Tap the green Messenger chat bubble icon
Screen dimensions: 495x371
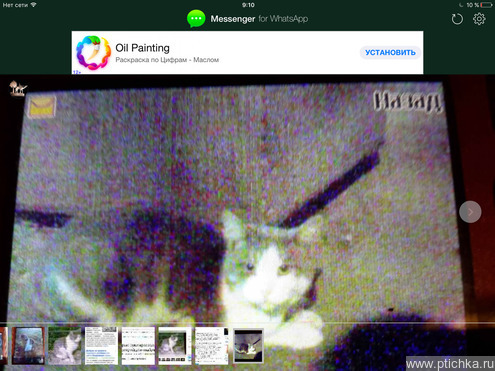click(196, 19)
